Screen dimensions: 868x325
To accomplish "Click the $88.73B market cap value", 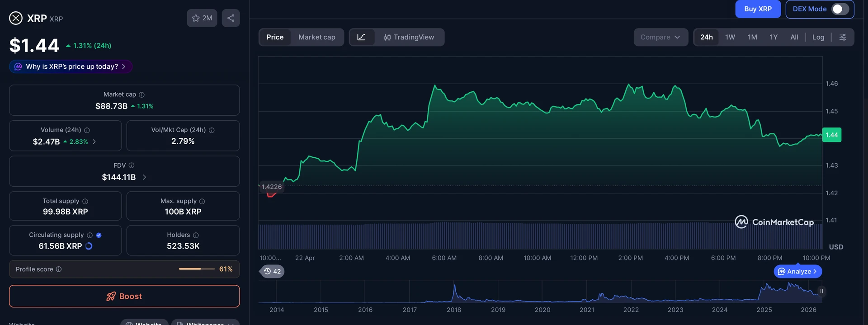I will click(111, 106).
